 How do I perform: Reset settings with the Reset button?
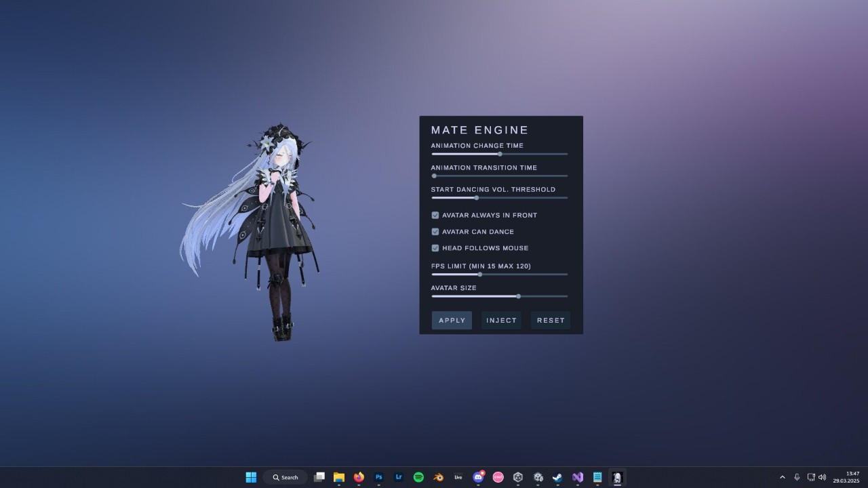coord(551,321)
